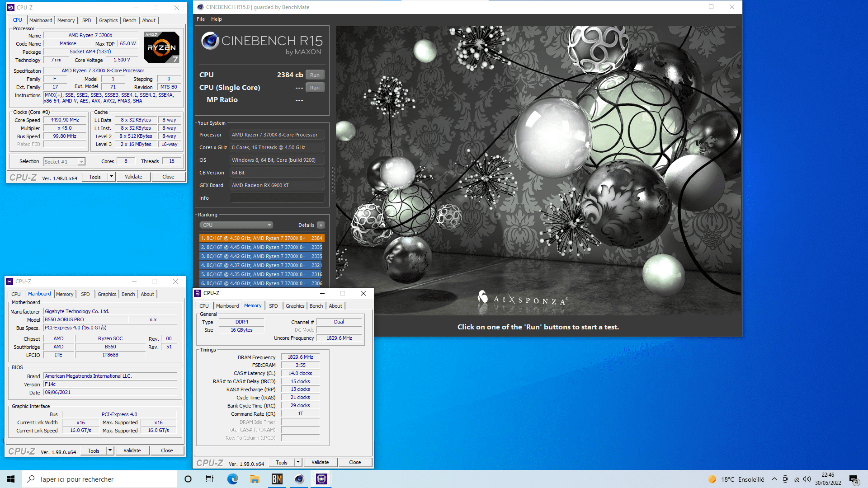Click Validate in Mainboard CPU-Z window
The width and height of the screenshot is (868, 488).
click(132, 450)
